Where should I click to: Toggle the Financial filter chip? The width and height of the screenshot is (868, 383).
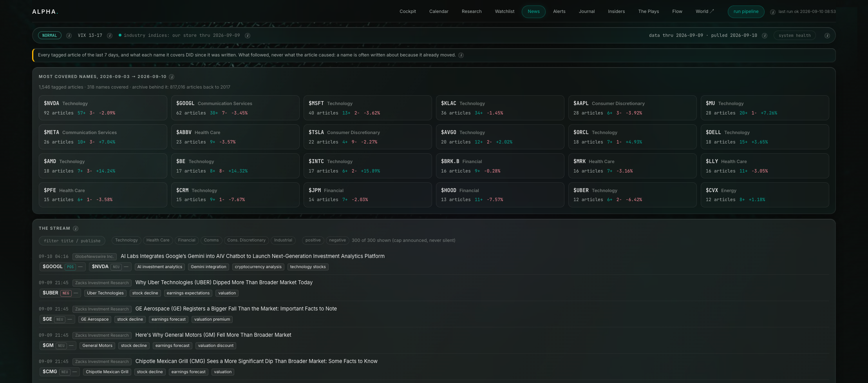click(x=186, y=240)
